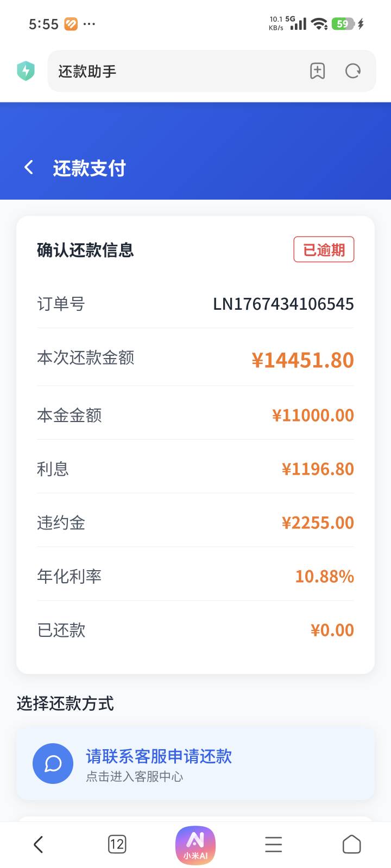The width and height of the screenshot is (391, 868).
Task: Open tab switcher showing 12 tabs
Action: 117,844
